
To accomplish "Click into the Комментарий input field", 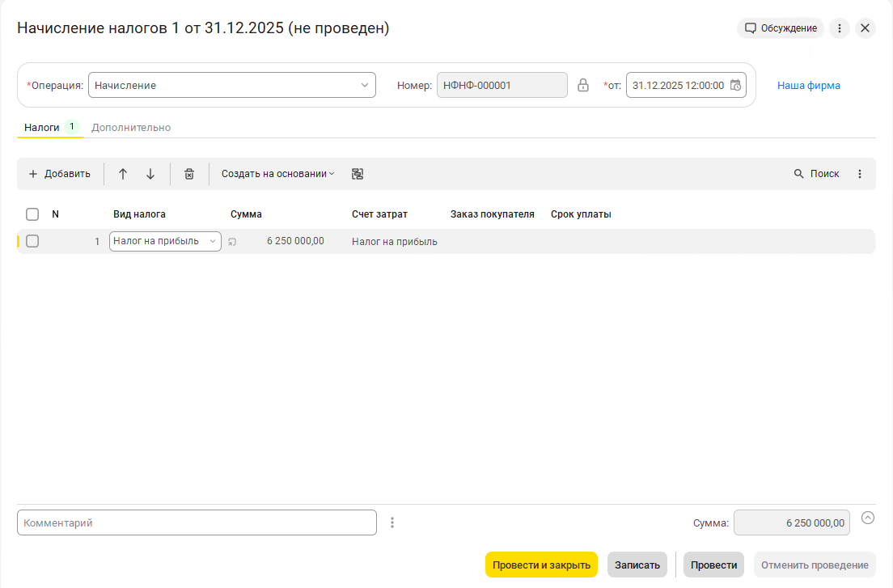I will pyautogui.click(x=197, y=522).
